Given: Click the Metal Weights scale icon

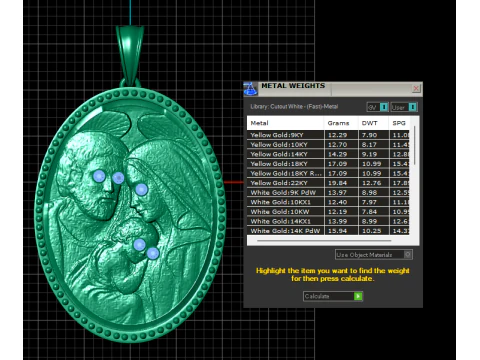Looking at the screenshot, I should tap(250, 89).
